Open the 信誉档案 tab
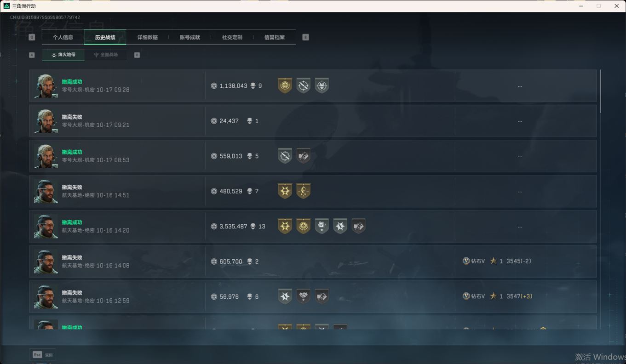The height and width of the screenshot is (364, 626). tap(274, 37)
